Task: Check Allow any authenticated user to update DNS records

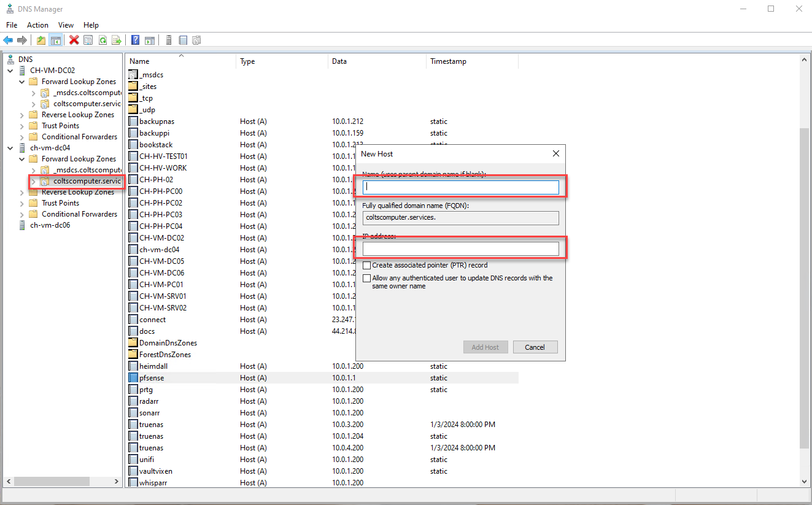Action: click(366, 278)
